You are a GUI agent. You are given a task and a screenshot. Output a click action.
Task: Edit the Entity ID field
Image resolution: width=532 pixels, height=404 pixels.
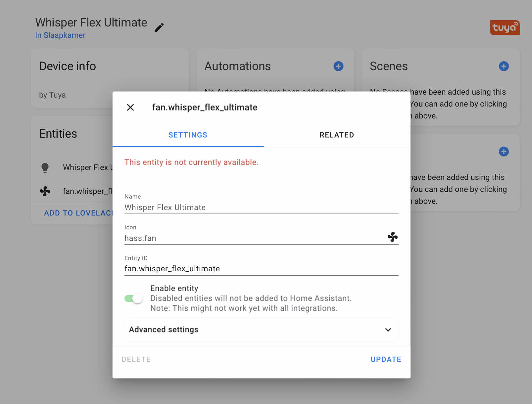coord(261,269)
